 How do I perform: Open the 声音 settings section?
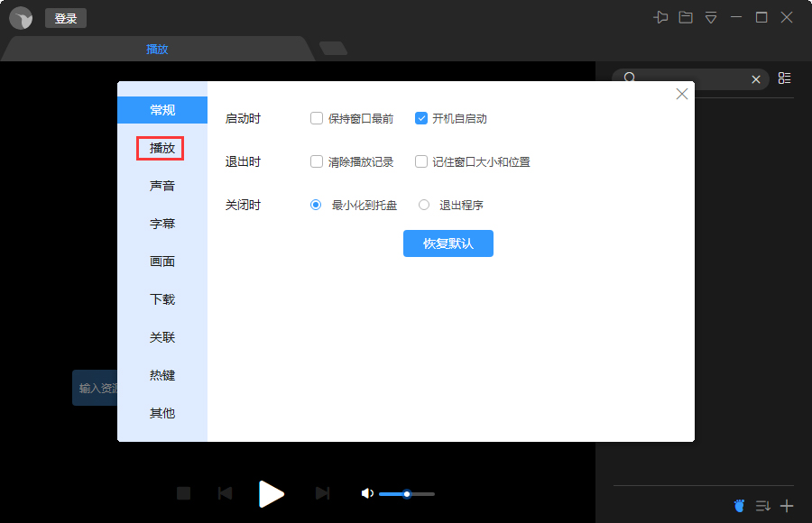point(161,186)
